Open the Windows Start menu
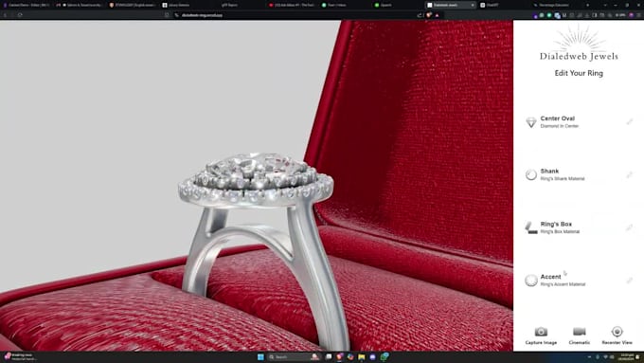 pos(260,356)
